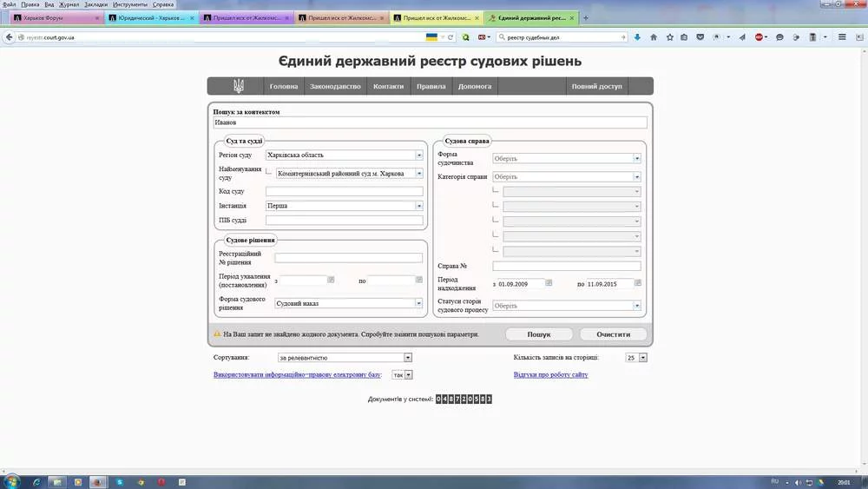Click the Очистити clear button
This screenshot has width=868, height=489.
(614, 334)
